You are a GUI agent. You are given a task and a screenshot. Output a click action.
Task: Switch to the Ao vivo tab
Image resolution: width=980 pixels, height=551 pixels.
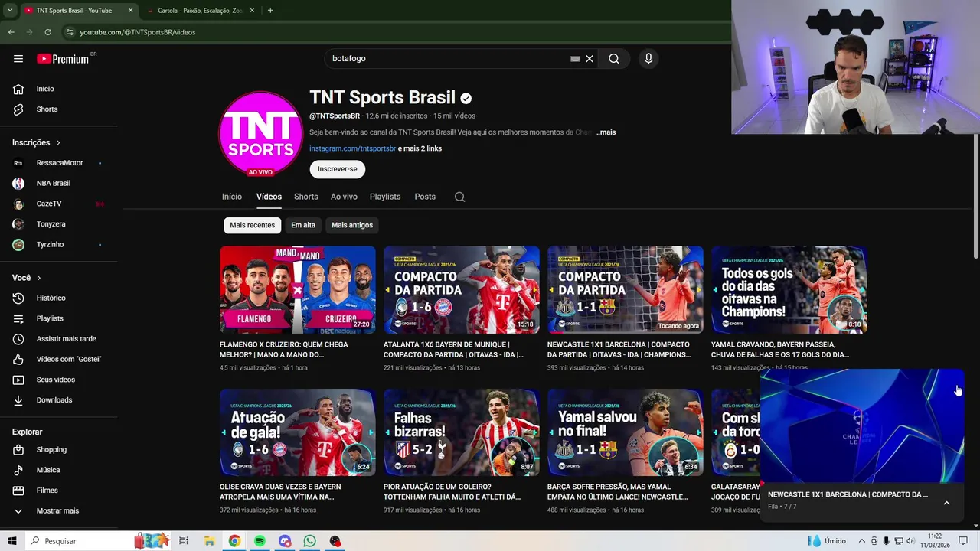344,197
